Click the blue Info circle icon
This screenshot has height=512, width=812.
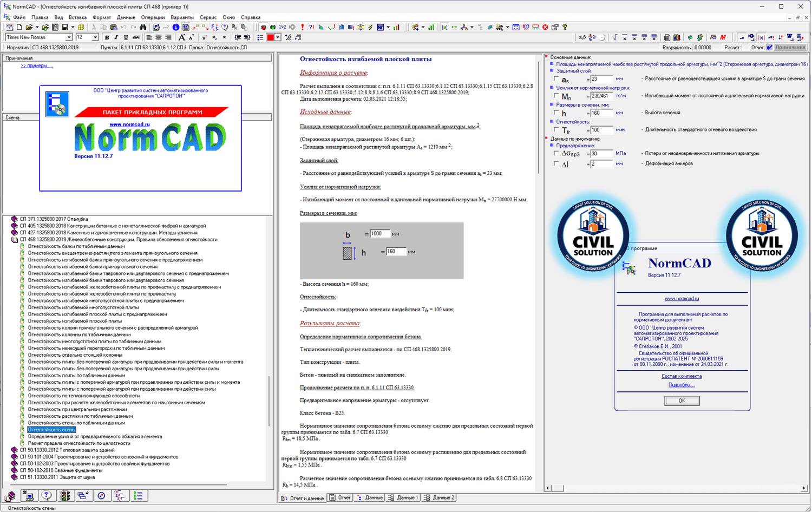[x=176, y=27]
